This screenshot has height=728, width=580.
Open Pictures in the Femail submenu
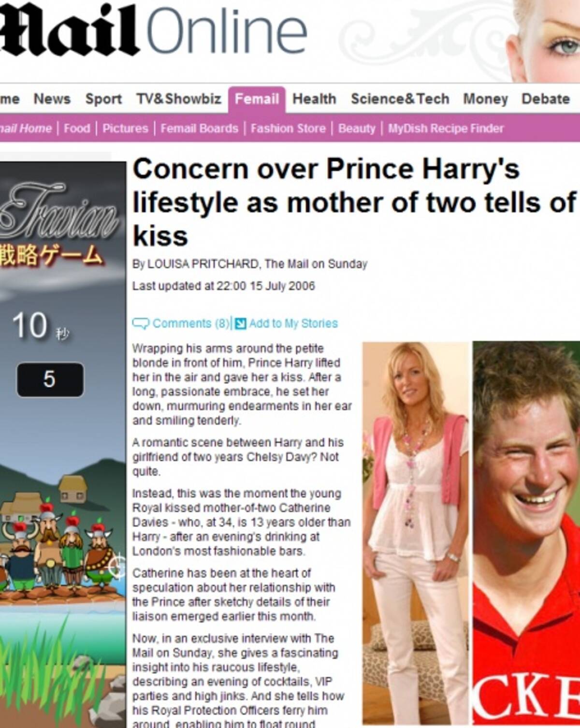point(125,129)
